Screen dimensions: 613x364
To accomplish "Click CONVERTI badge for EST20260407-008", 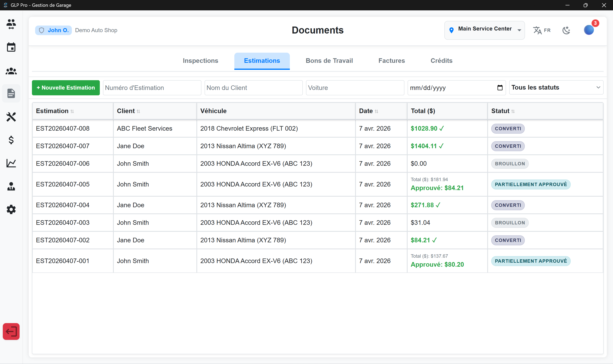I will tap(508, 128).
